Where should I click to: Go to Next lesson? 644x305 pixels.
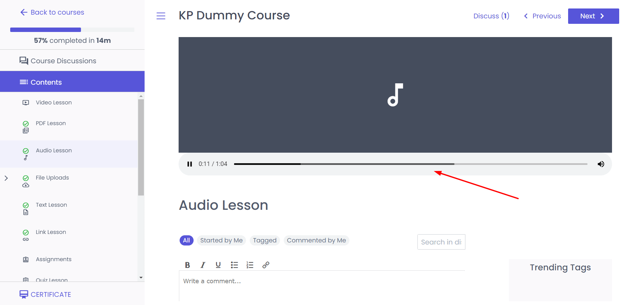(593, 16)
